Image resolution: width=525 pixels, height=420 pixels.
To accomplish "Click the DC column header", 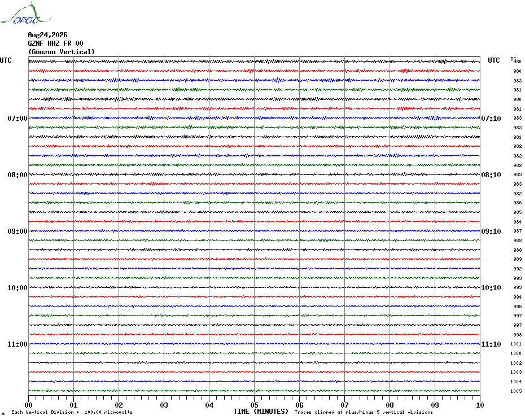I will (513, 59).
